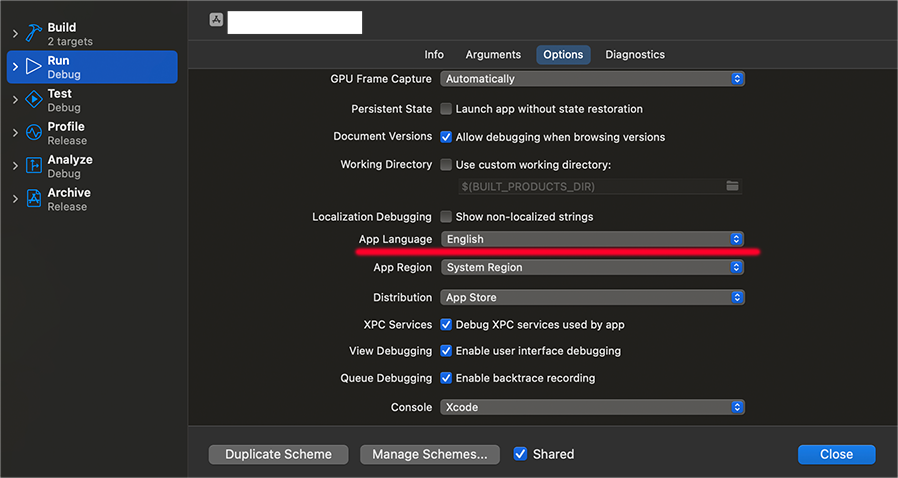Select the Run play icon
The height and width of the screenshot is (478, 898).
[x=34, y=67]
